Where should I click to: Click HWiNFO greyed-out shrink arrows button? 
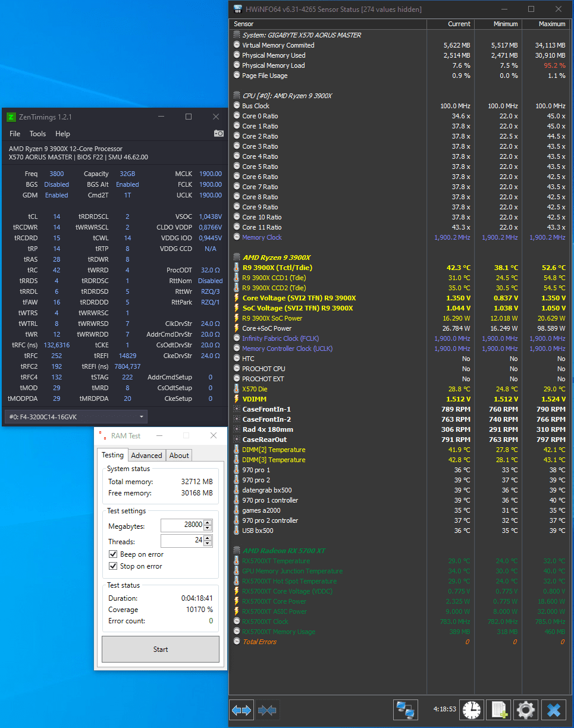pos(267,710)
